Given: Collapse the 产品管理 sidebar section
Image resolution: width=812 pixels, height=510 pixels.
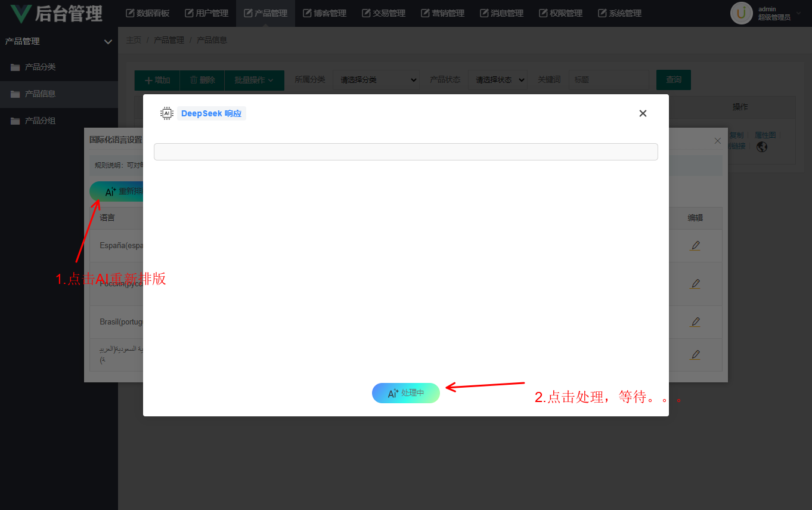Looking at the screenshot, I should tap(108, 42).
